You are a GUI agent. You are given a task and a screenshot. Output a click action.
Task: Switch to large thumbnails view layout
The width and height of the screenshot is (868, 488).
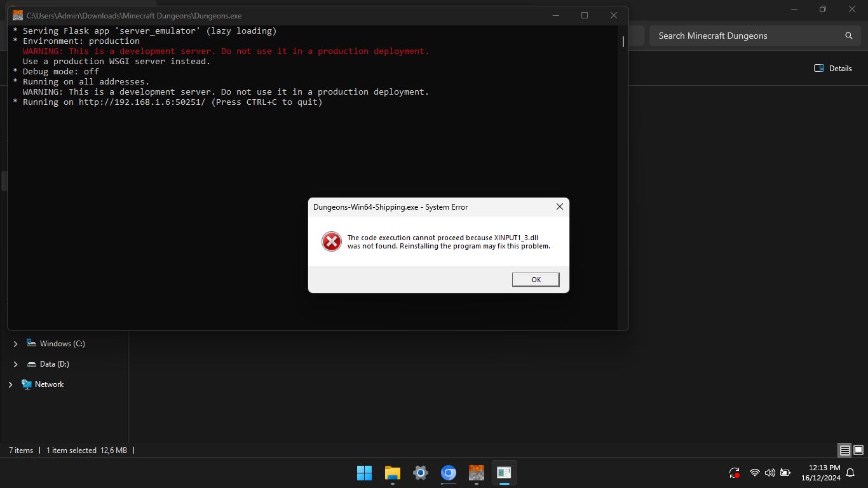pyautogui.click(x=858, y=451)
